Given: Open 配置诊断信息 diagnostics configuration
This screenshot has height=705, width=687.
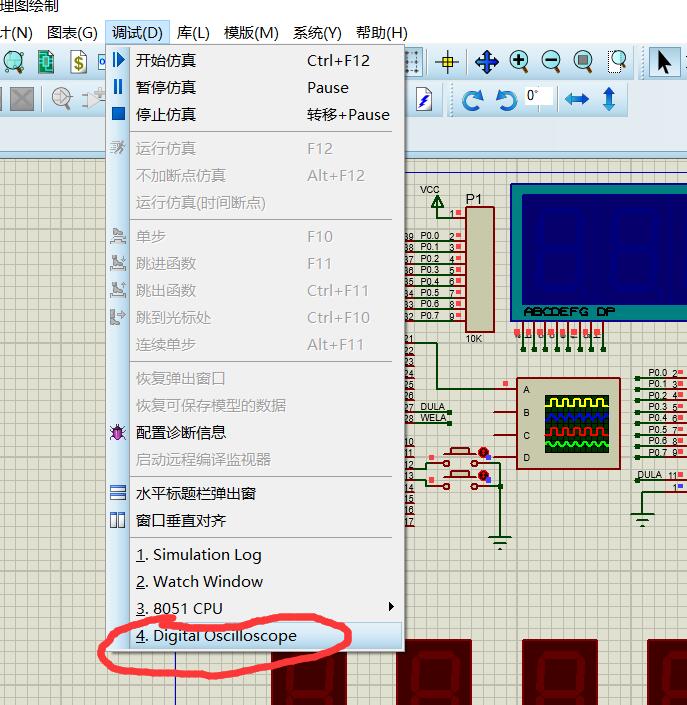Looking at the screenshot, I should click(x=181, y=433).
